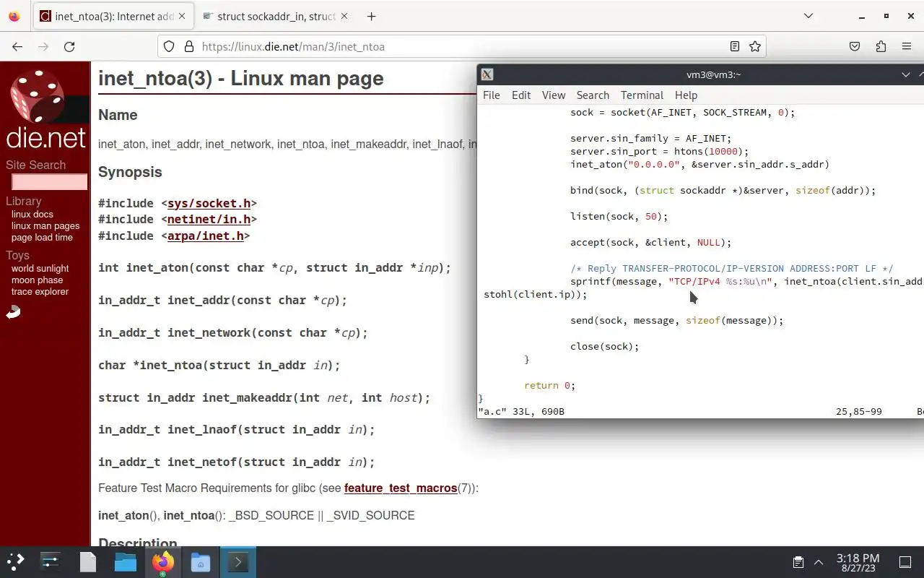Viewport: 924px width, 578px height.
Task: Open a new tab with plus button
Action: click(x=371, y=16)
